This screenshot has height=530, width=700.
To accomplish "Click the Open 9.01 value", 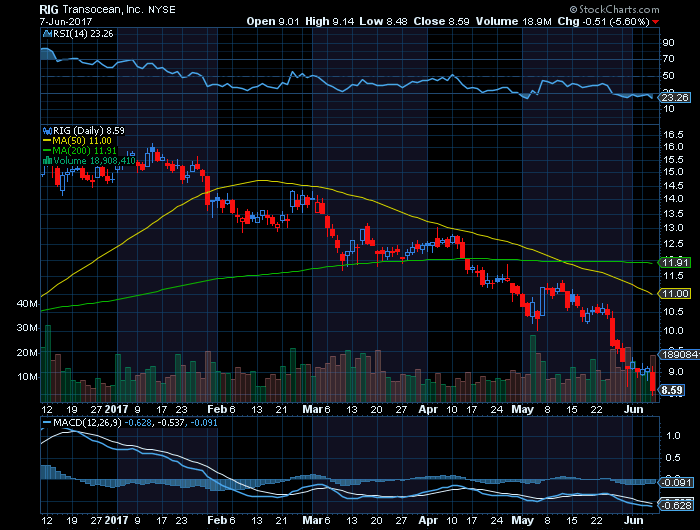I will click(x=273, y=21).
